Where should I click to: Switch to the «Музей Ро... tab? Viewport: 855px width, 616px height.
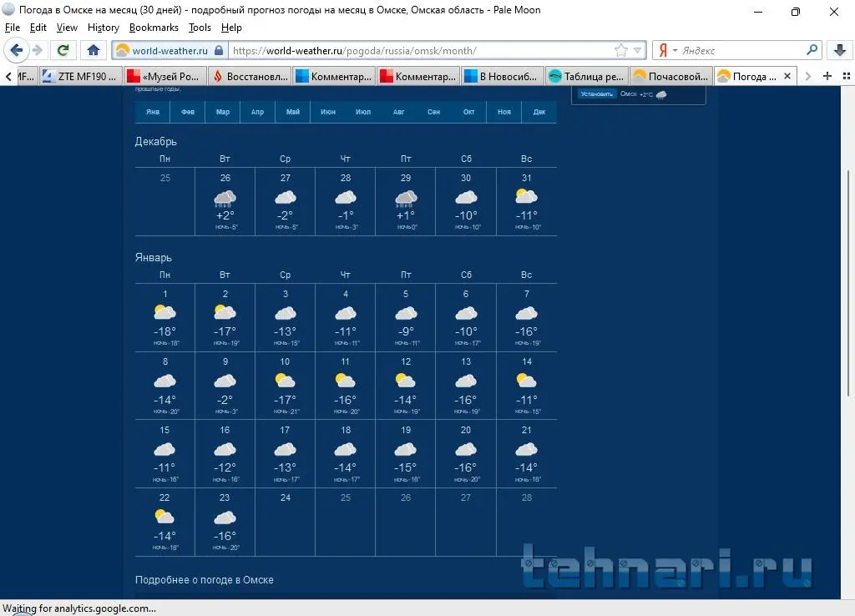[x=165, y=76]
